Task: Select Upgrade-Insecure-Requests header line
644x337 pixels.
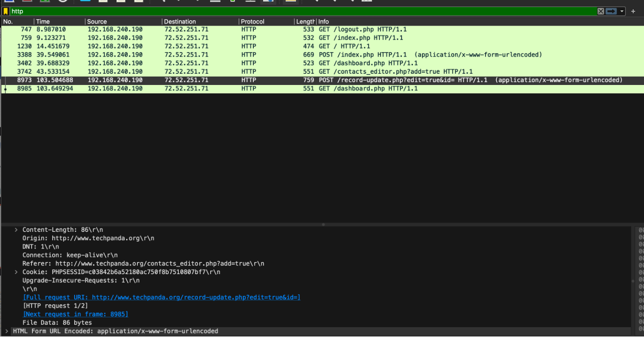Action: [x=81, y=281]
